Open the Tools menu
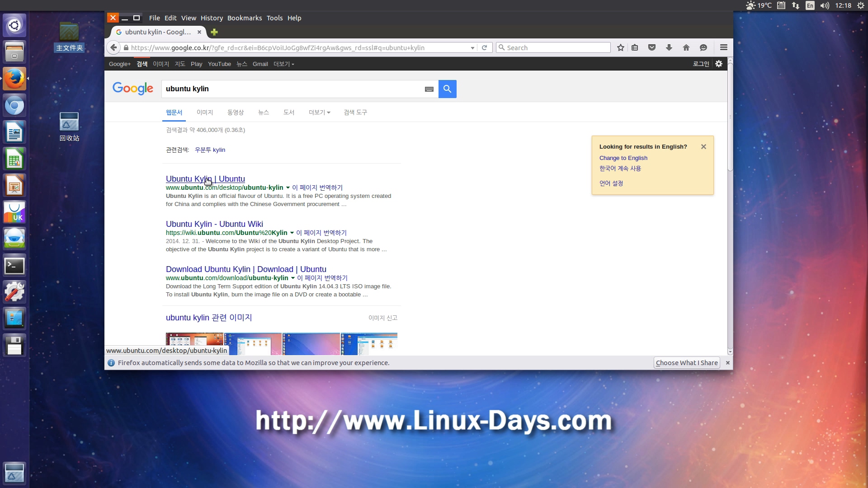868x488 pixels. pos(274,18)
